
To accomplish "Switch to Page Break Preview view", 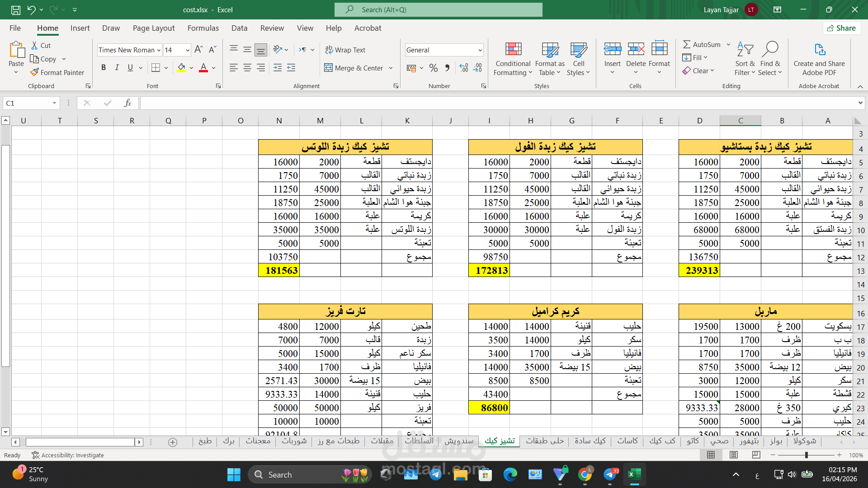I will (x=756, y=455).
